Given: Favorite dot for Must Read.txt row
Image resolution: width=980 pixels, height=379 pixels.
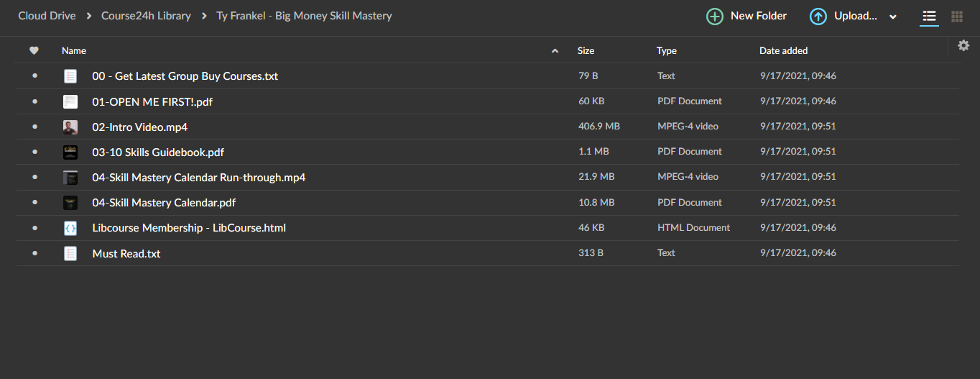Looking at the screenshot, I should (34, 253).
